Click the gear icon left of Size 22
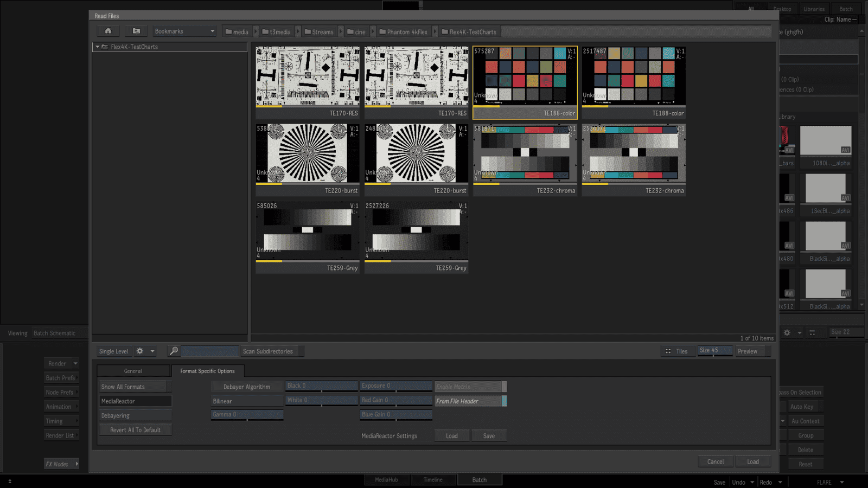The image size is (868, 488). pos(787,332)
